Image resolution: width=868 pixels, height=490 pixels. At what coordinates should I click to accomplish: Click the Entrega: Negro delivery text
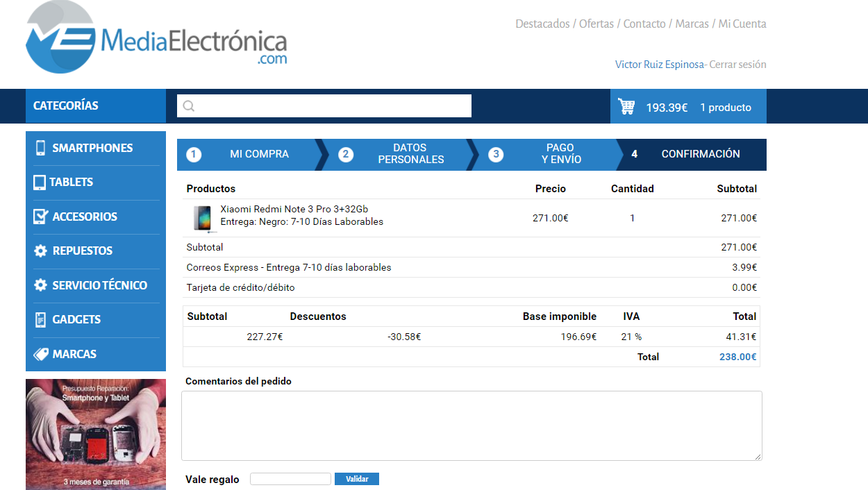point(301,222)
